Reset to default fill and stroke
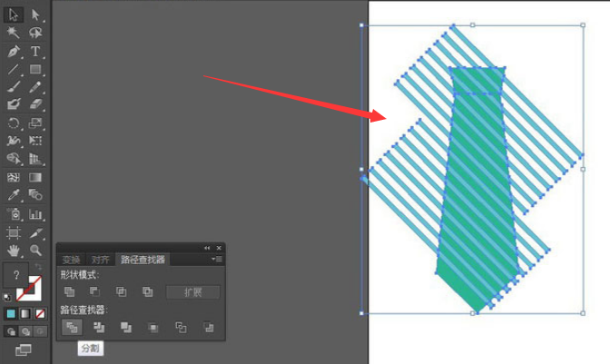Screen dimensions: 610x364 tap(6, 298)
